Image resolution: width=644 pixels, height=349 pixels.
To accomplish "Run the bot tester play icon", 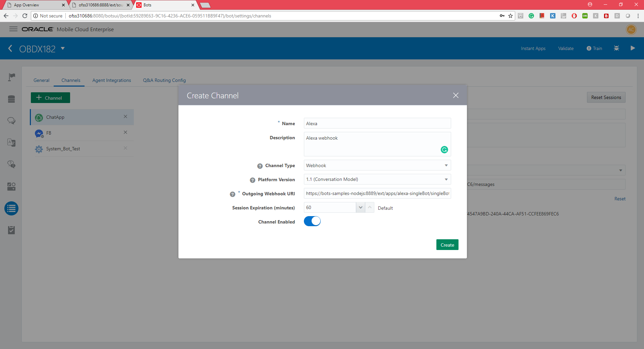I will pyautogui.click(x=633, y=48).
